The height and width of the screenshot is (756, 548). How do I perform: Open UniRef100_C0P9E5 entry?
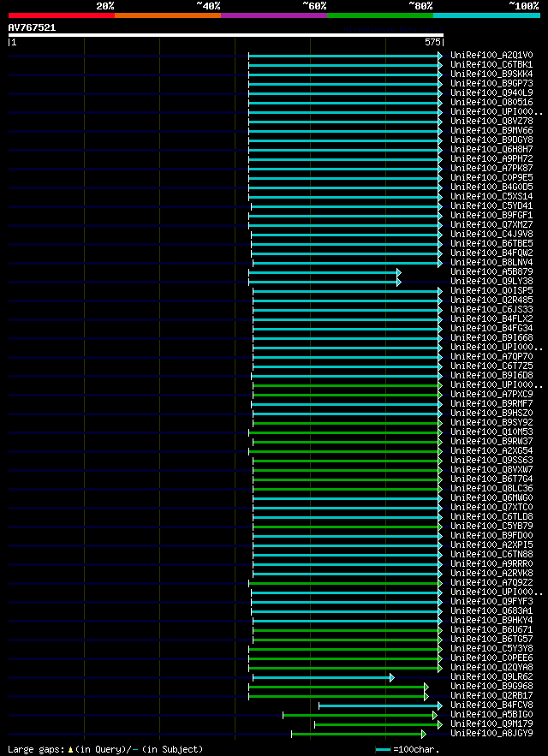pyautogui.click(x=491, y=178)
